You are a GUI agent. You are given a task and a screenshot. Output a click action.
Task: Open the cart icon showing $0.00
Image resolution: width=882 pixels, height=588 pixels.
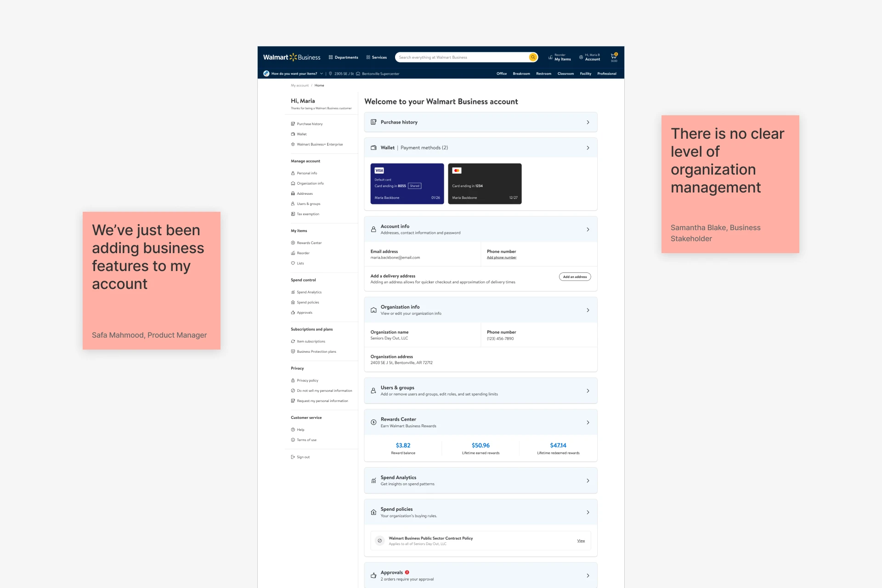[614, 57]
